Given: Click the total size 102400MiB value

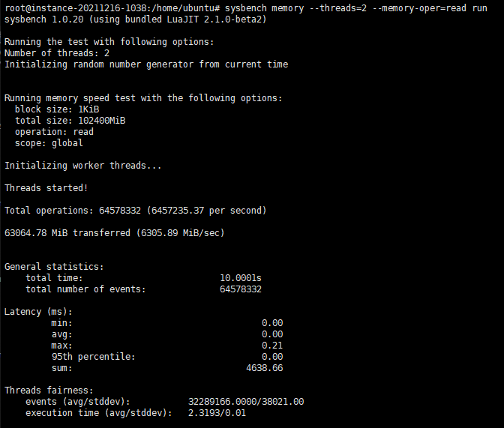Looking at the screenshot, I should 102,121.
